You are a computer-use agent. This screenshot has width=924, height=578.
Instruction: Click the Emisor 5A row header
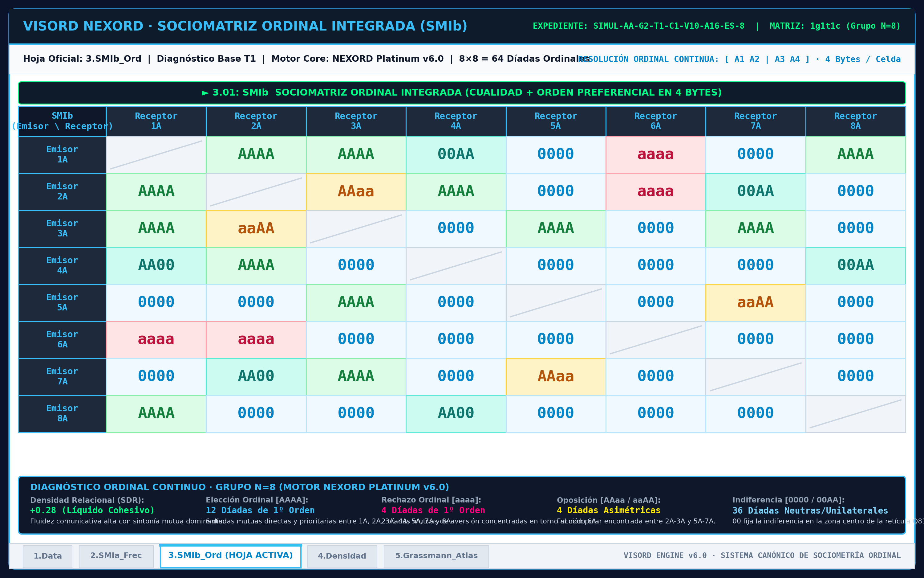62,303
